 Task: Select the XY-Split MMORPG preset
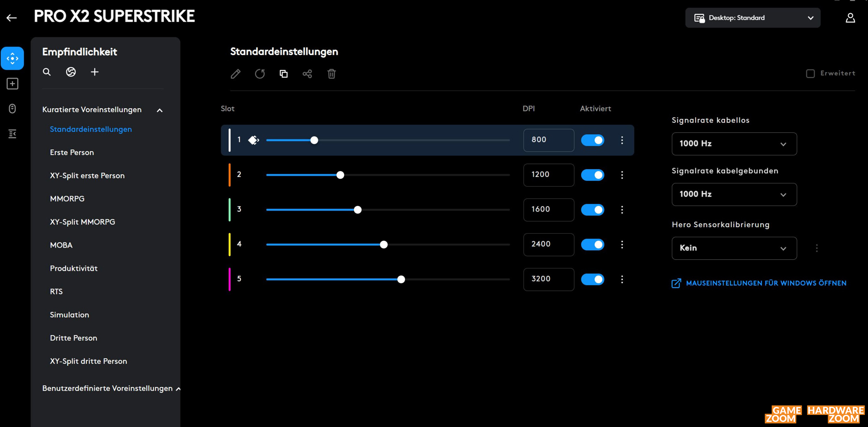[82, 222]
